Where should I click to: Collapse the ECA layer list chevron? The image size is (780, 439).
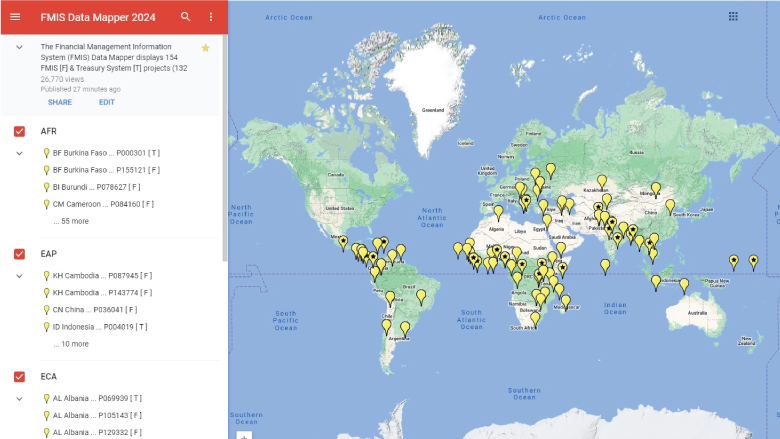click(19, 399)
